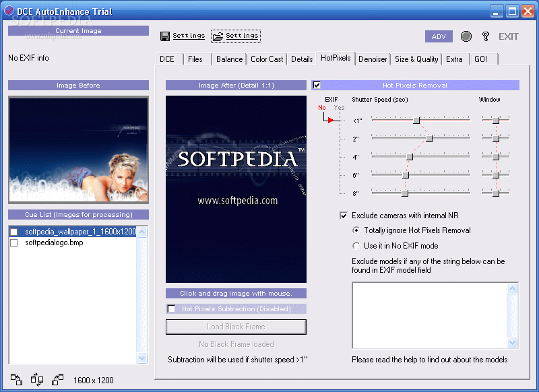539x392 pixels.
Task: Click the Load Settings text link
Action: pos(242,36)
